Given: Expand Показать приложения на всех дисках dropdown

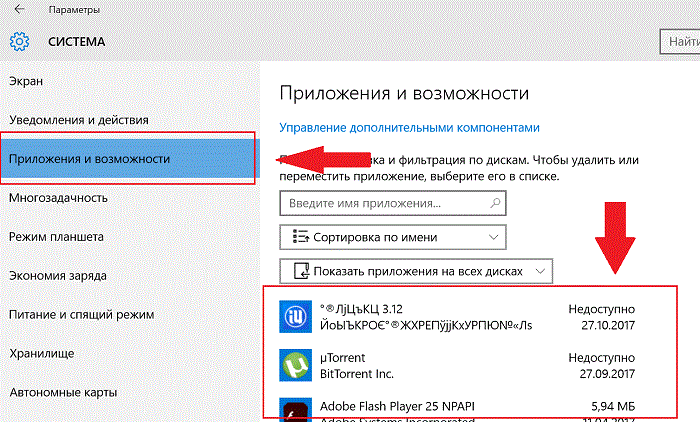Looking at the screenshot, I should pos(416,271).
